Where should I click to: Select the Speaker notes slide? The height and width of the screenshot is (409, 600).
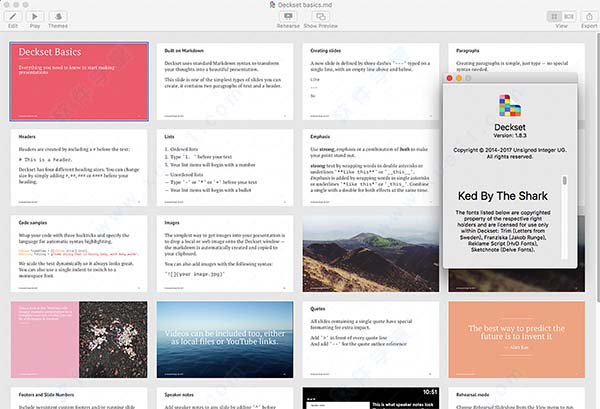coord(225,398)
